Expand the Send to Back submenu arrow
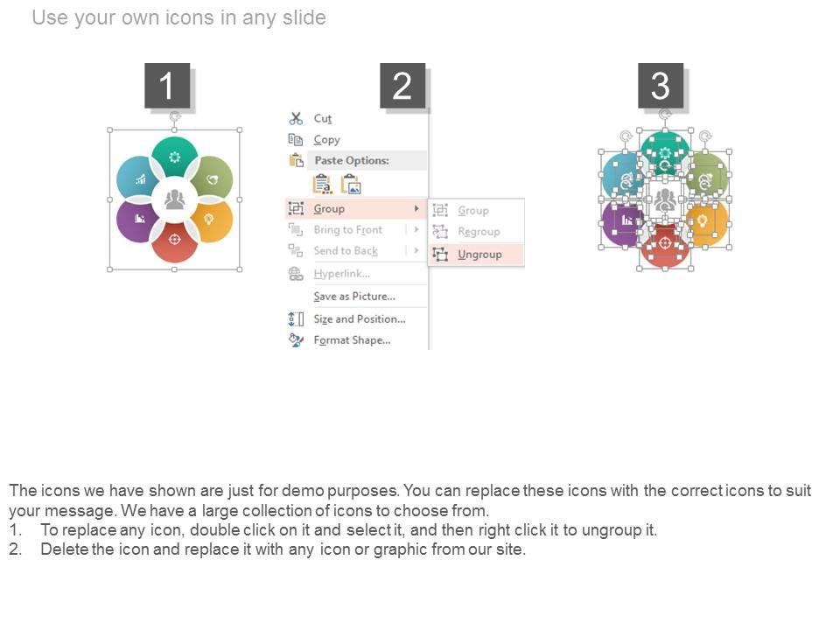Viewport: 840px width, 630px height. click(x=416, y=250)
